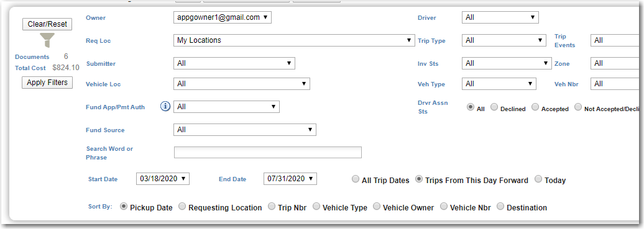Click the Clear/Reset button
Screen dimensions: 644x229
[x=47, y=24]
